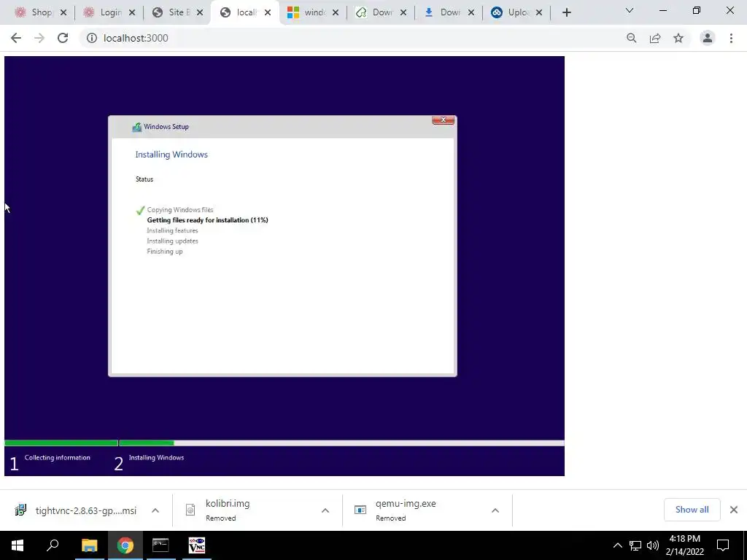The width and height of the screenshot is (747, 560).
Task: Open the volume tray icon
Action: coord(653,545)
